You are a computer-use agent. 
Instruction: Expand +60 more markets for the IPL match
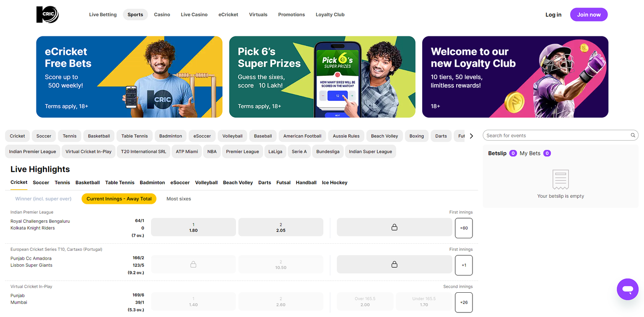pyautogui.click(x=464, y=228)
